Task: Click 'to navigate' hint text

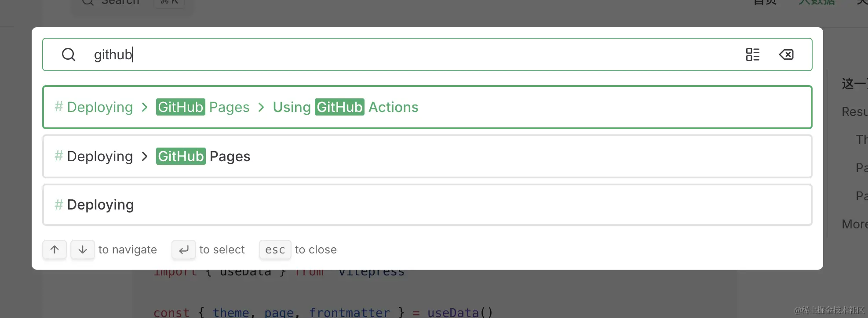Action: click(128, 249)
